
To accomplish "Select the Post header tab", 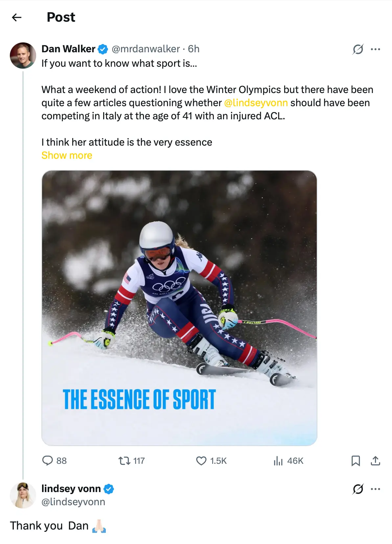I will tap(60, 17).
